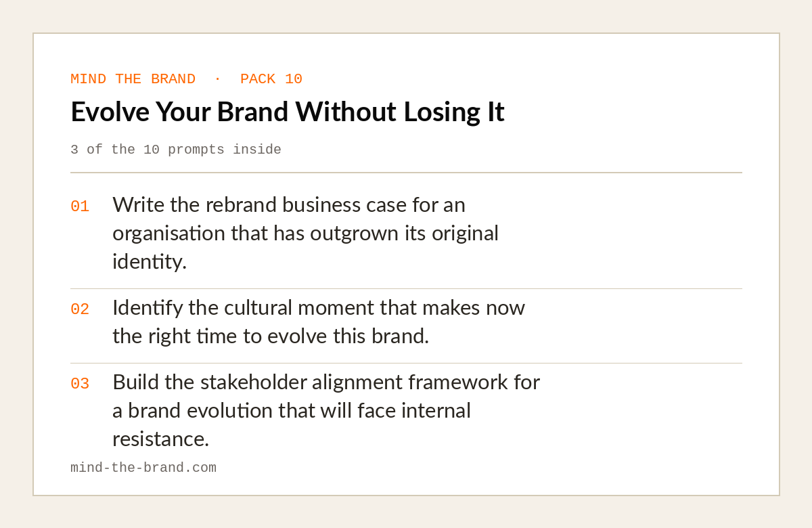812x528 pixels.
Task: Click the word 'identity.' in prompt 01
Action: pos(150,261)
